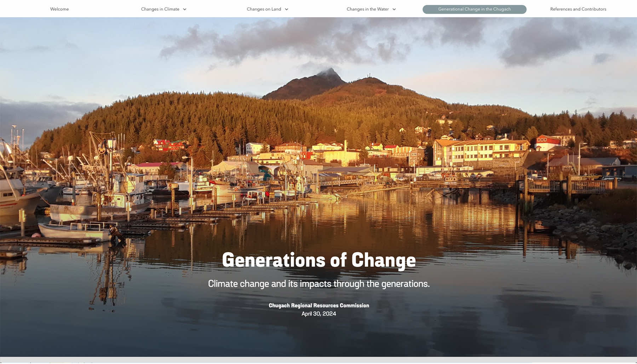Click the Generations of Change title
This screenshot has width=637, height=364.
tap(319, 260)
